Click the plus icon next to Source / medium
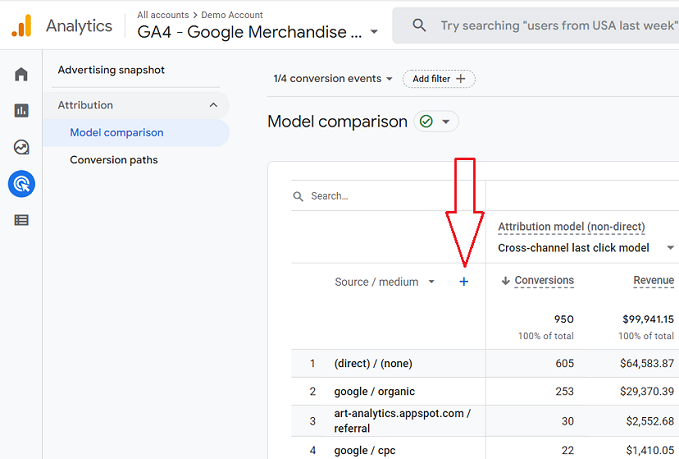Viewport: 679px width, 459px height. [x=464, y=282]
